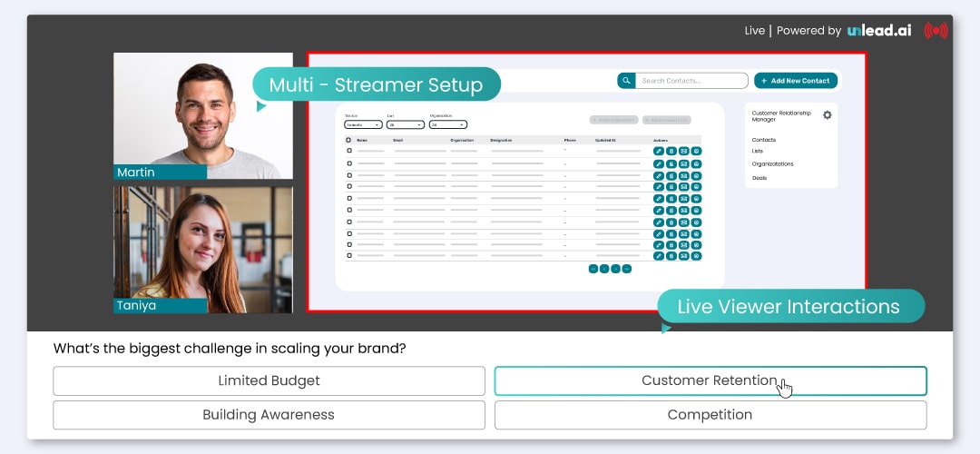Viewport: 980px width, 454px height.
Task: Go to Deals in the CRM side menu
Action: click(759, 178)
